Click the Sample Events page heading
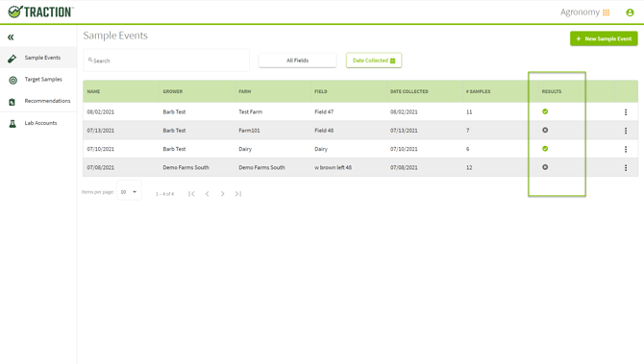 coord(115,36)
